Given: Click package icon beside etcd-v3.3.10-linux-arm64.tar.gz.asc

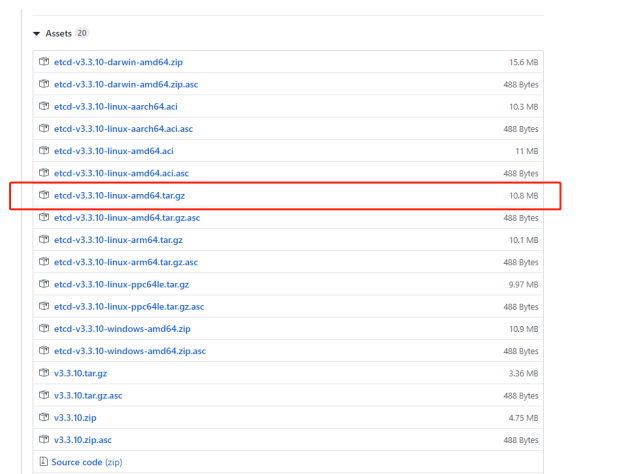Looking at the screenshot, I should pyautogui.click(x=44, y=262).
